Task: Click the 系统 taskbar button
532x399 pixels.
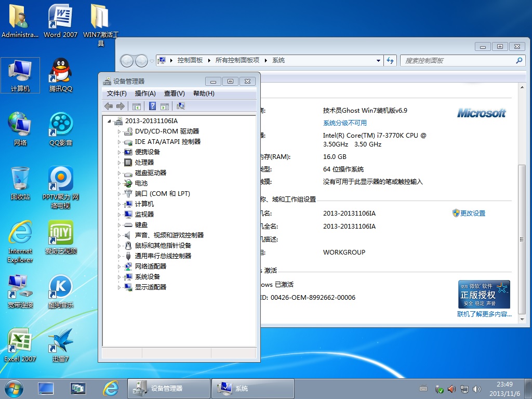Action: coord(253,389)
